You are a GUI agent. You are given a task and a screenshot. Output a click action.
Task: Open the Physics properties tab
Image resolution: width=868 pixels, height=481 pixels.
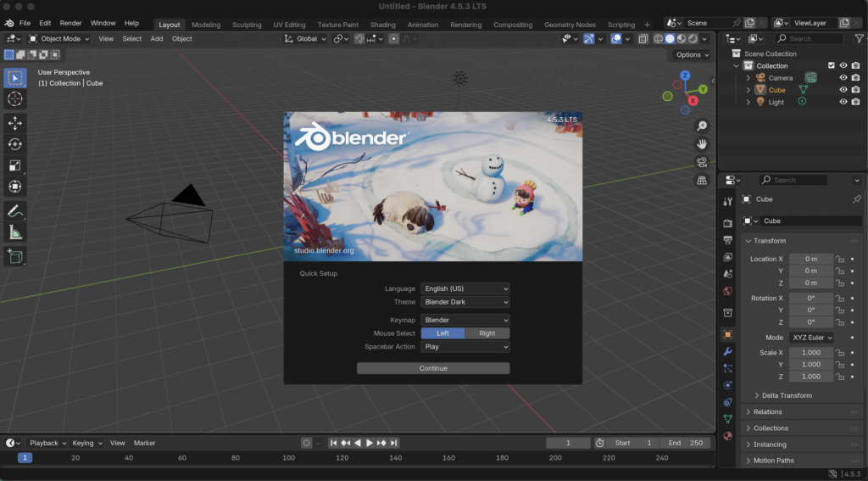(728, 385)
